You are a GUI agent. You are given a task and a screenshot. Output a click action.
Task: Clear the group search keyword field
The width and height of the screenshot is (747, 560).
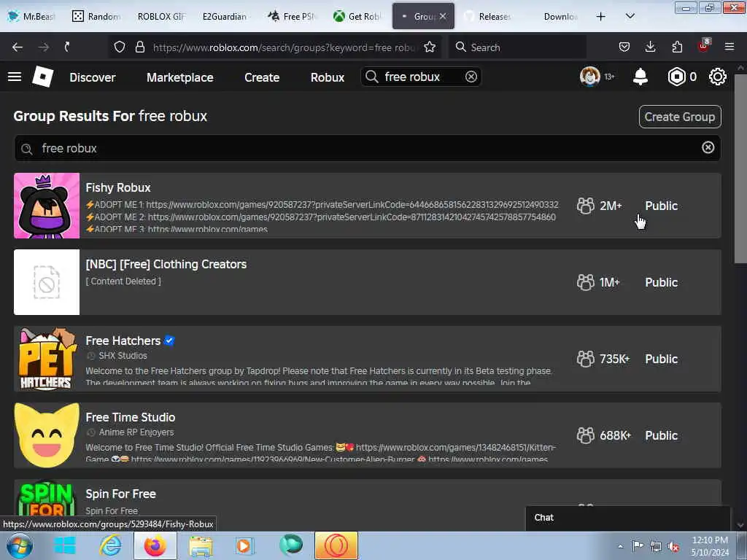point(708,147)
